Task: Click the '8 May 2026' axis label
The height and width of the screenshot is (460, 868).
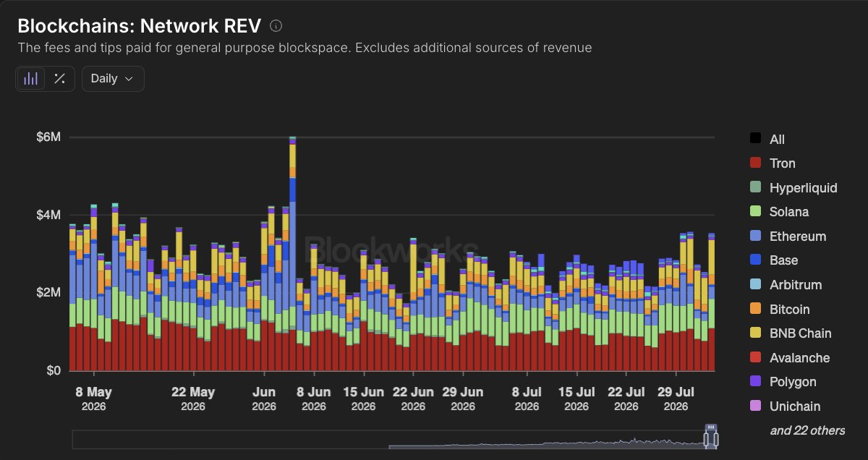Action: 94,399
